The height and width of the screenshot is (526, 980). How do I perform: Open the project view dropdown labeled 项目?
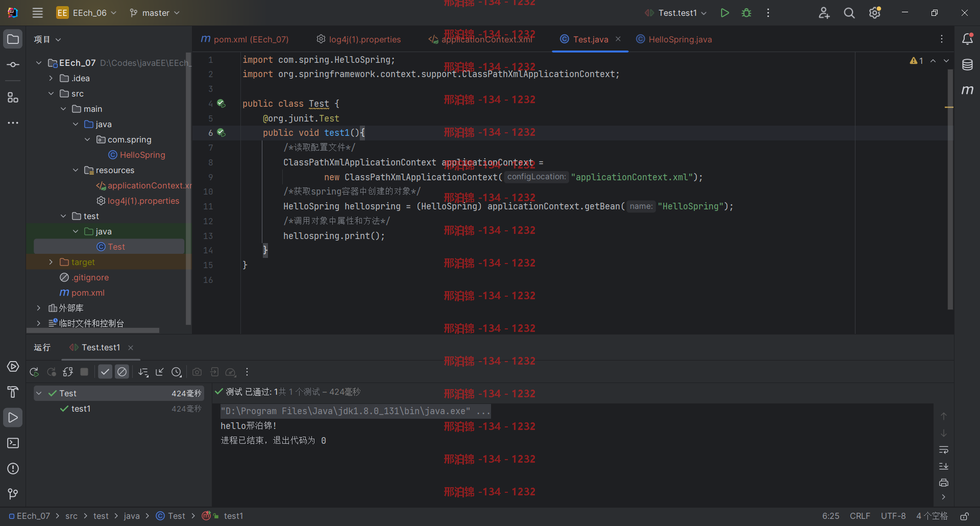click(x=47, y=39)
